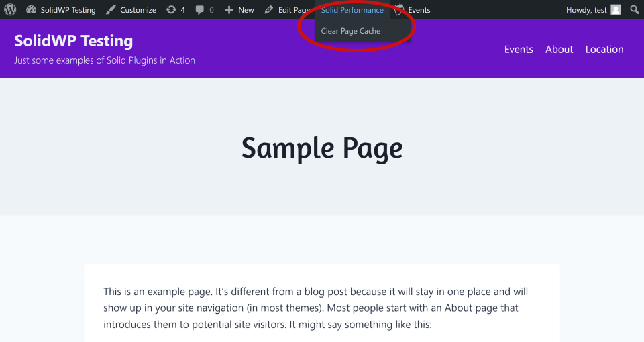Open search with the magnifier icon

(x=634, y=10)
